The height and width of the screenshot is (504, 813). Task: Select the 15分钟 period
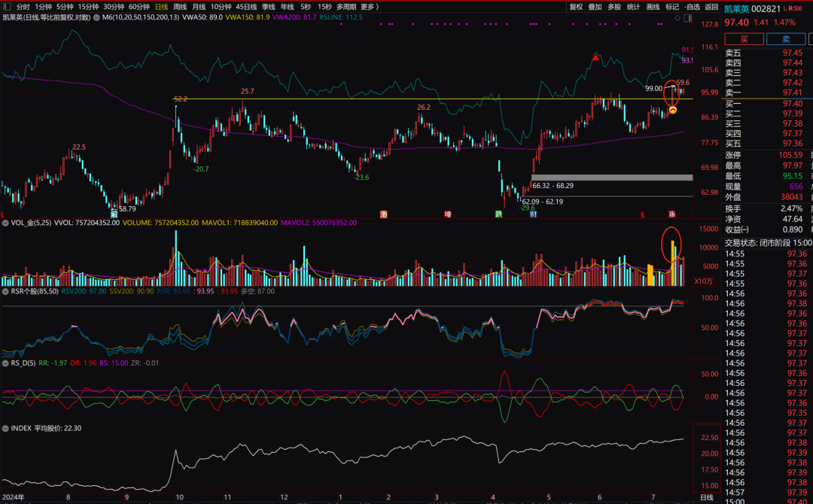88,7
